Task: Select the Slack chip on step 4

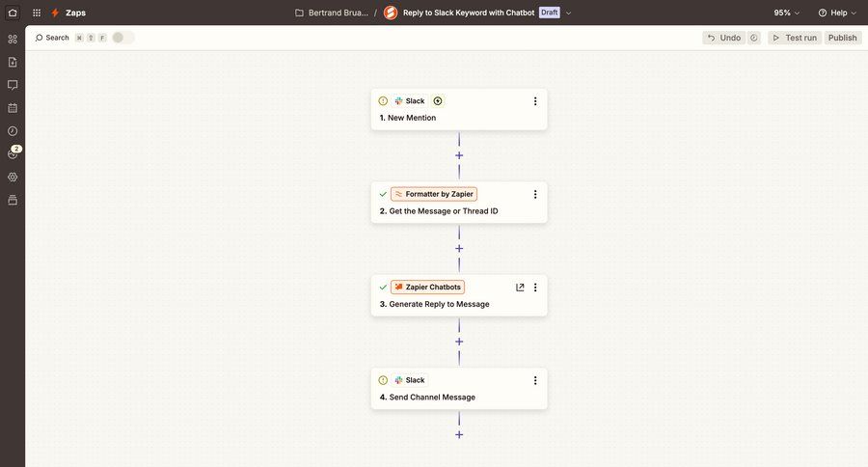Action: (x=410, y=380)
